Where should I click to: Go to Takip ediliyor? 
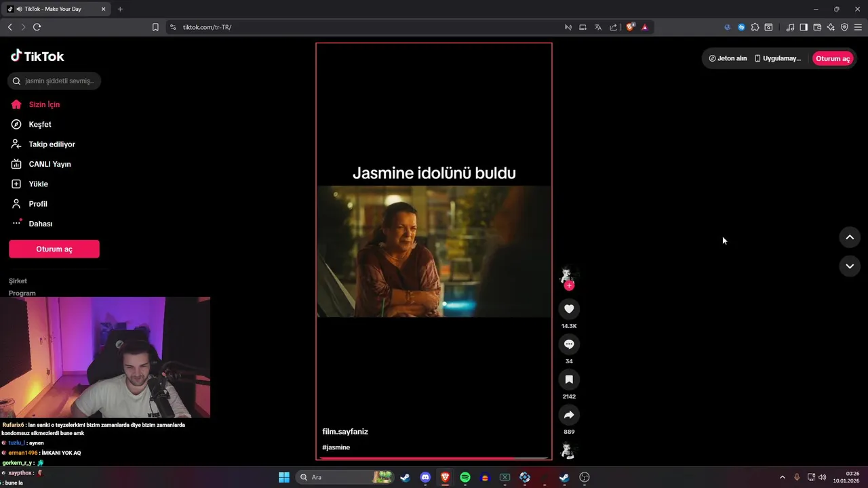[x=43, y=144]
